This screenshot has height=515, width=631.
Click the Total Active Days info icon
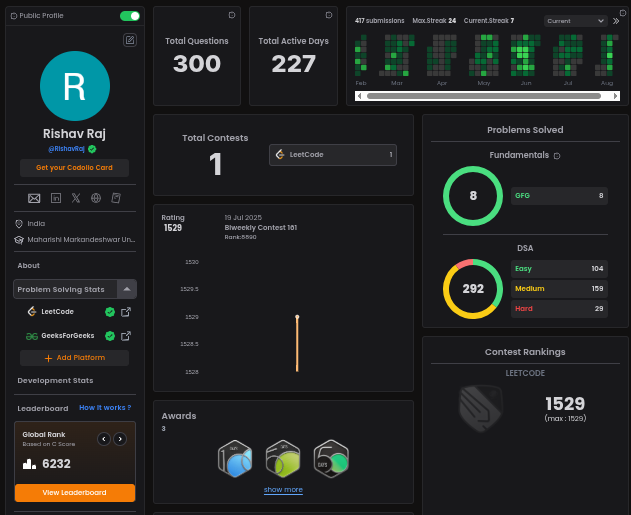click(x=329, y=15)
